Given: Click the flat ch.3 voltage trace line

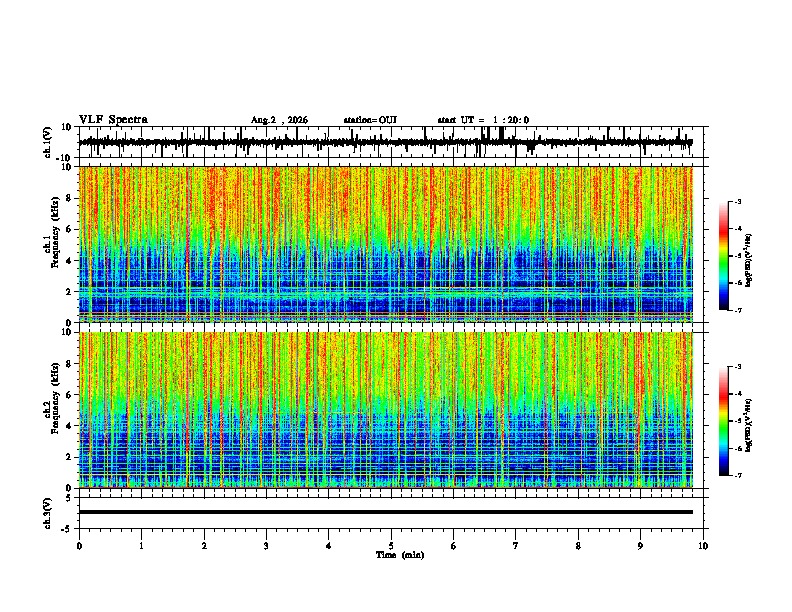Looking at the screenshot, I should point(385,512).
